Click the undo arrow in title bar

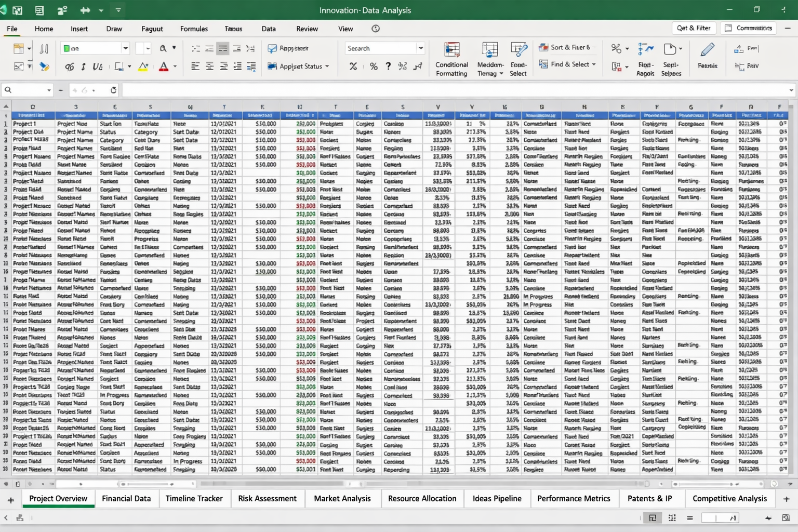85,10
